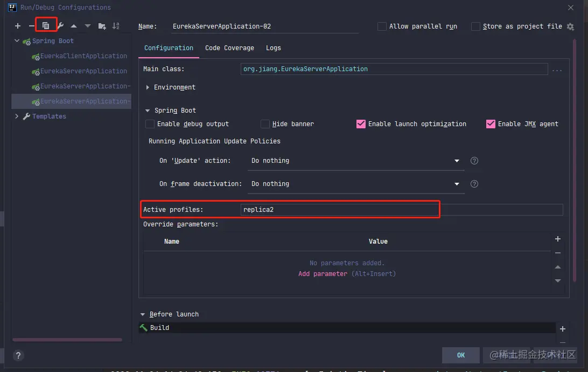Show help for 'Update' action policy
The width and height of the screenshot is (588, 372).
[474, 161]
